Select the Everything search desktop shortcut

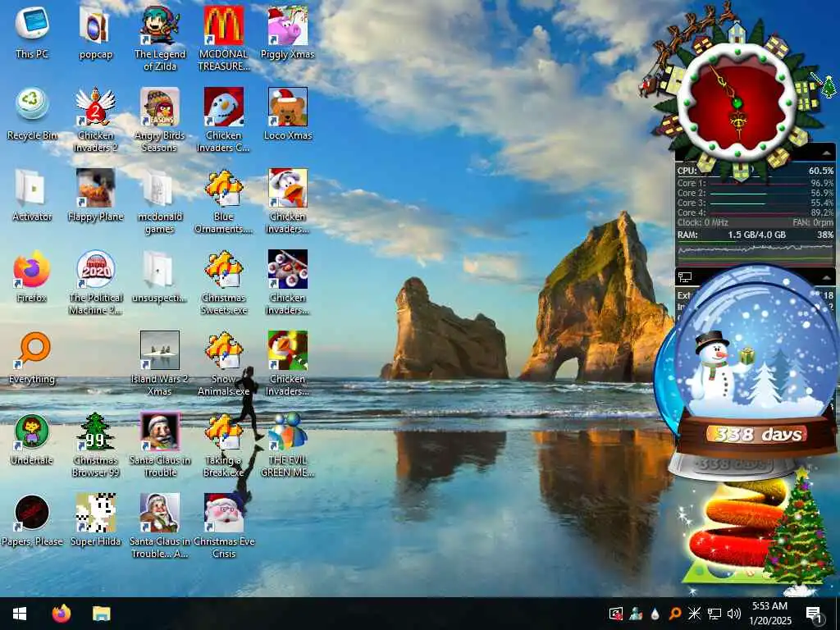[x=32, y=358]
